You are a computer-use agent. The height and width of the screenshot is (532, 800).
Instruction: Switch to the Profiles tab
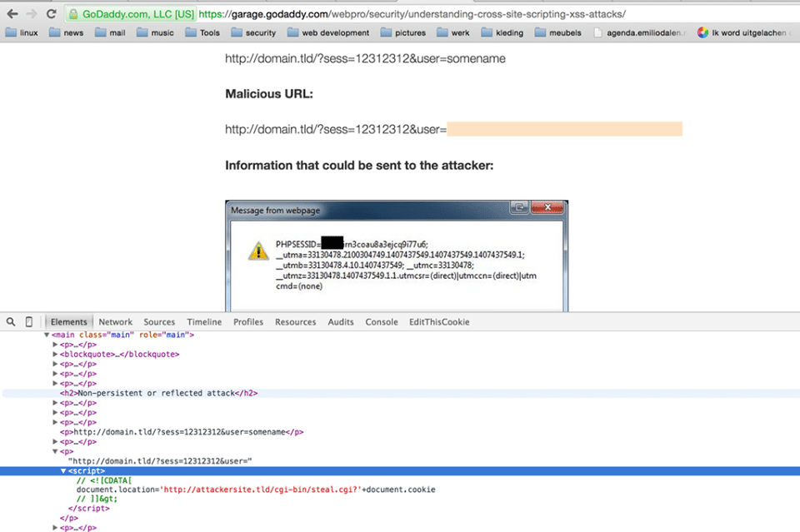(x=248, y=322)
